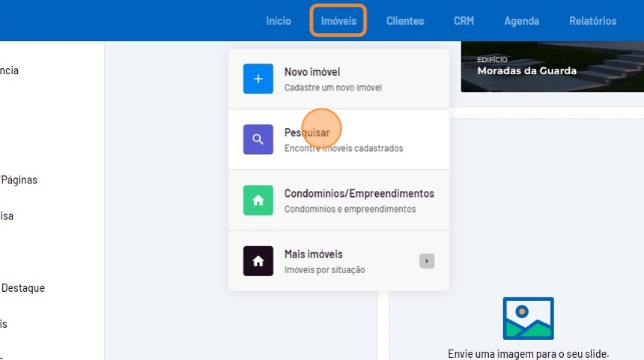The height and width of the screenshot is (360, 644).
Task: Open the Imóveis menu in navbar
Action: 338,21
